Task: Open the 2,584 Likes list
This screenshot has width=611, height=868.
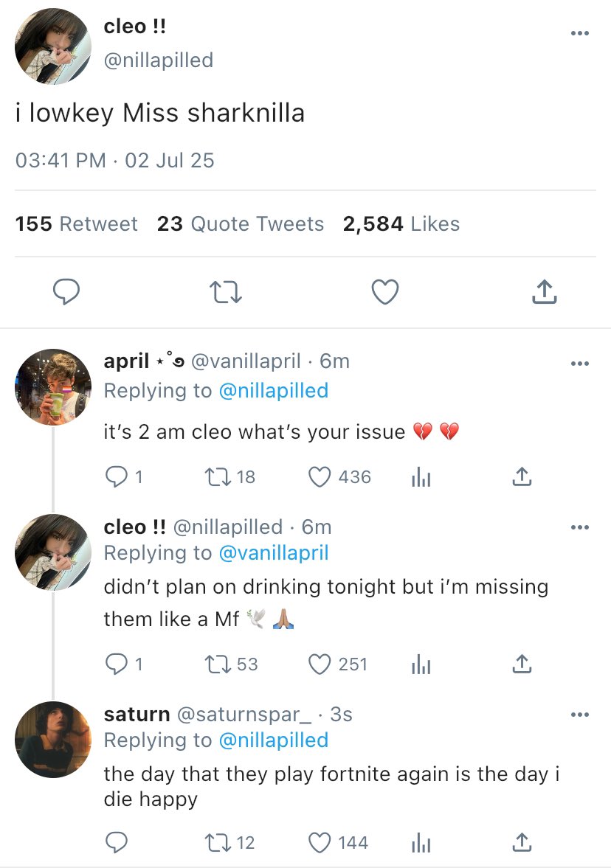Action: point(401,224)
